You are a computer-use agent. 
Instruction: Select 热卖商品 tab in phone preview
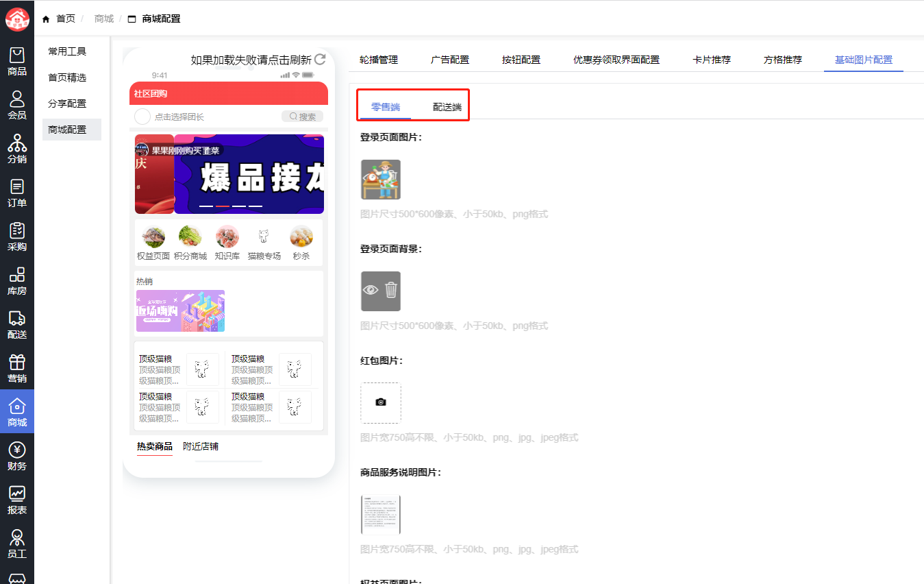point(155,446)
